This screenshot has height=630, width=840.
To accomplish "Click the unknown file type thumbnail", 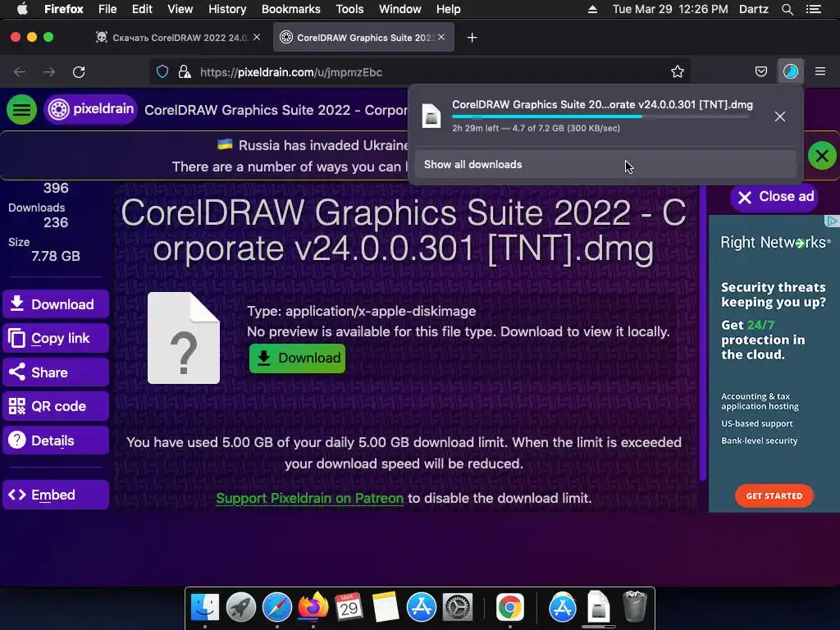I will pos(184,338).
